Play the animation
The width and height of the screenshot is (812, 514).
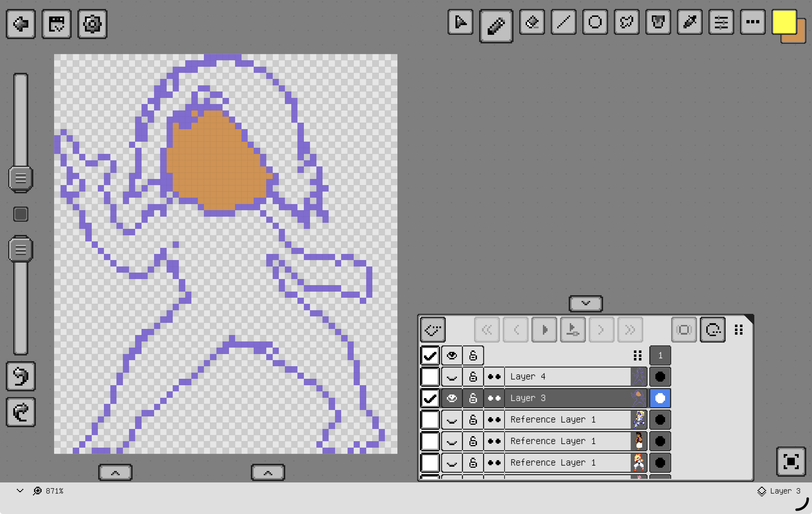click(x=544, y=329)
